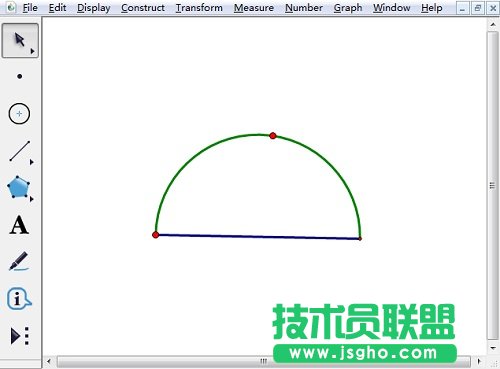Image resolution: width=500 pixels, height=369 pixels.
Task: Select the small right endpoint of segment
Action: [x=360, y=239]
